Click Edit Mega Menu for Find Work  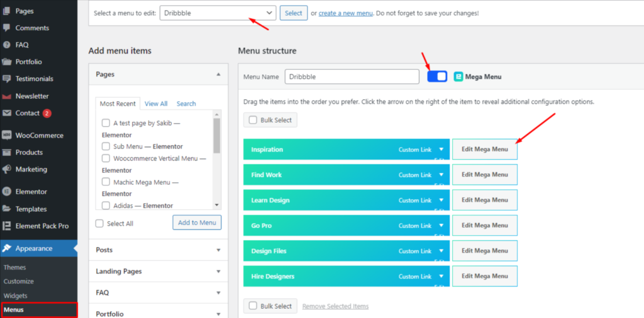[x=484, y=175]
